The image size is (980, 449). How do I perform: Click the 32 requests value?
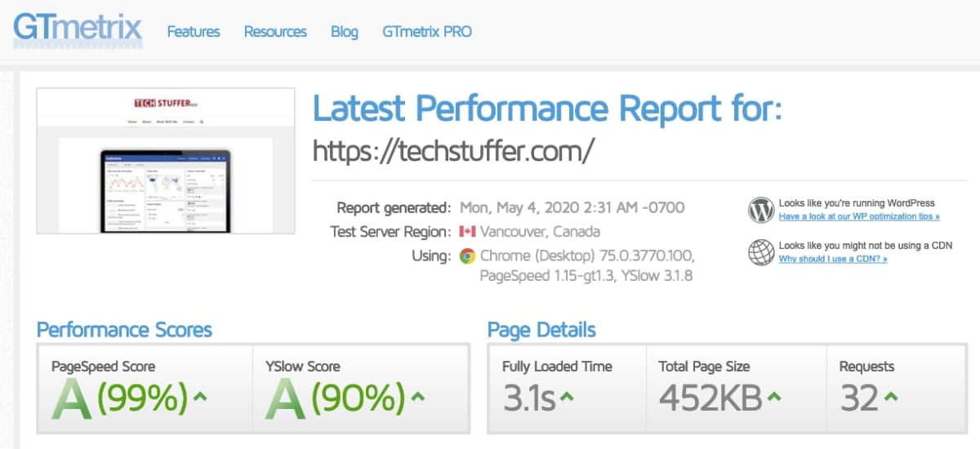(x=859, y=398)
